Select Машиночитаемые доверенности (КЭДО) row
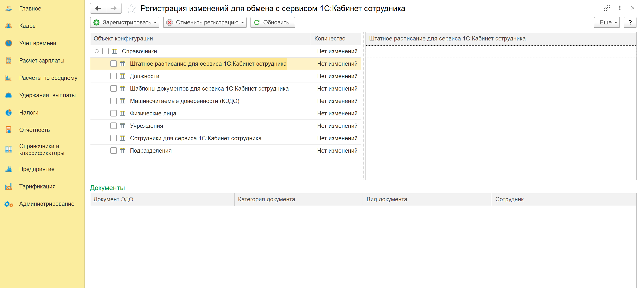This screenshot has width=644, height=288. pyautogui.click(x=185, y=101)
